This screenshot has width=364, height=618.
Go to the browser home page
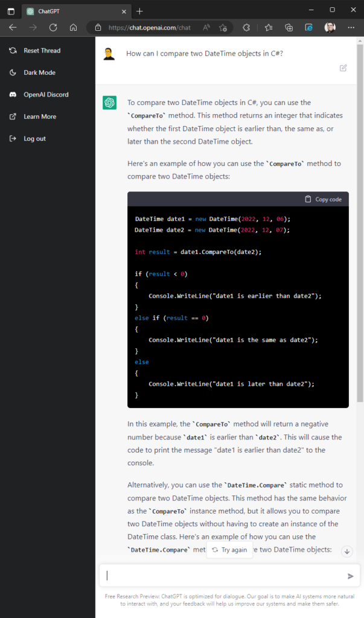pyautogui.click(x=73, y=28)
